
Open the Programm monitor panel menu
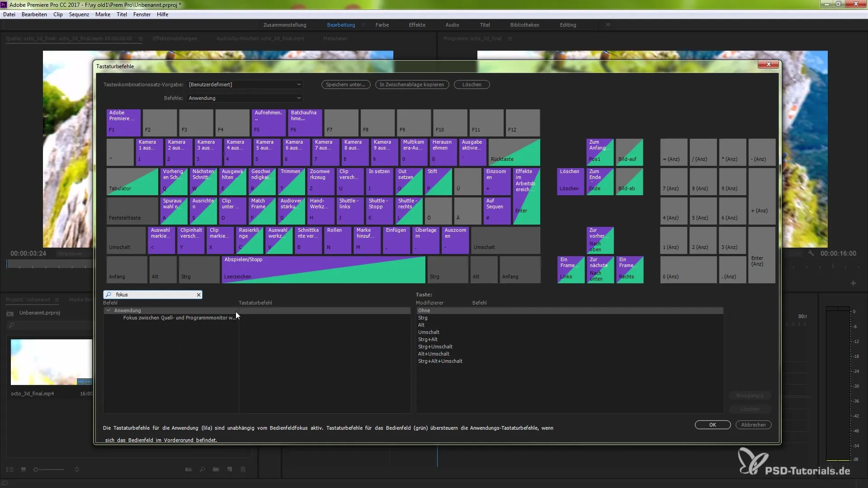point(510,38)
